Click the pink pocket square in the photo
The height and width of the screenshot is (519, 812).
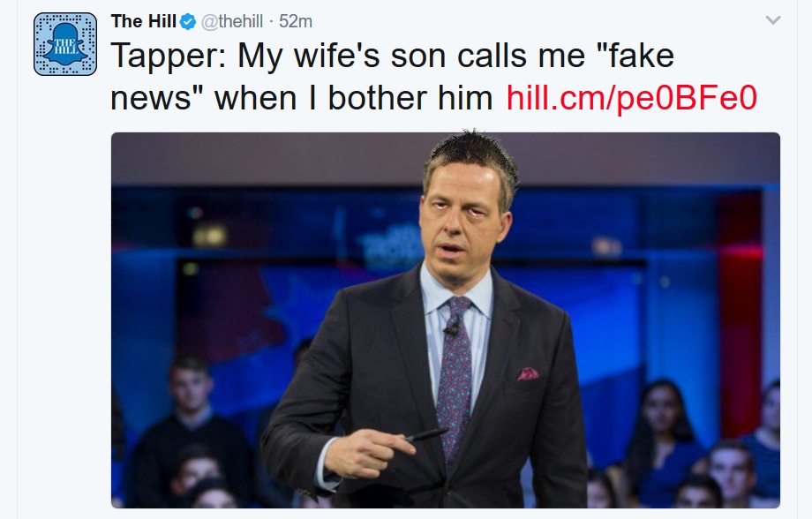pos(528,373)
